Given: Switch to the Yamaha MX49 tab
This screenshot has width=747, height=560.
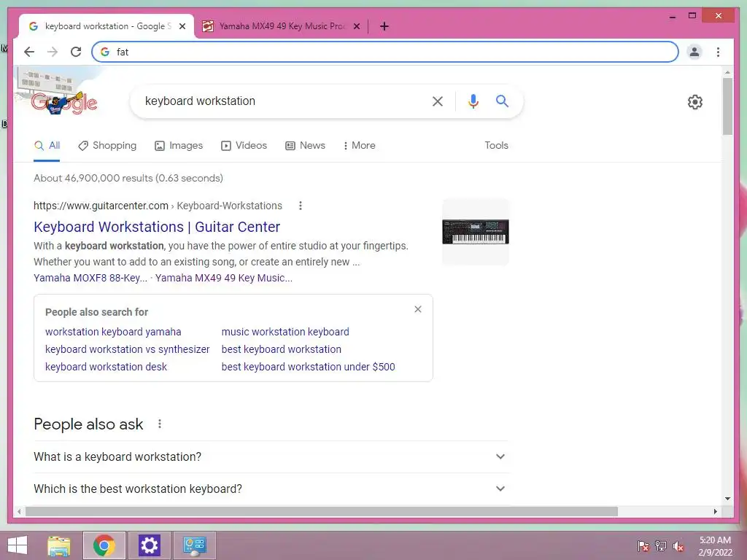Looking at the screenshot, I should pyautogui.click(x=281, y=26).
